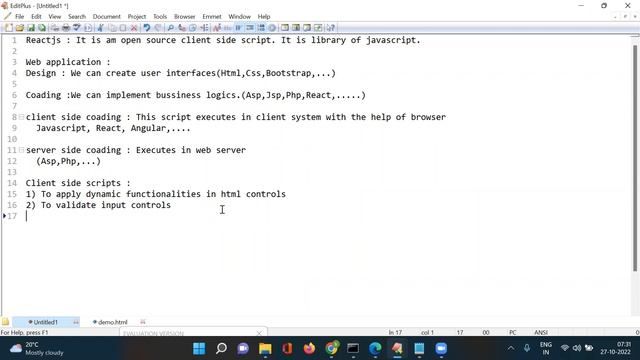Collapse the fold marker on line 8

coord(21,117)
